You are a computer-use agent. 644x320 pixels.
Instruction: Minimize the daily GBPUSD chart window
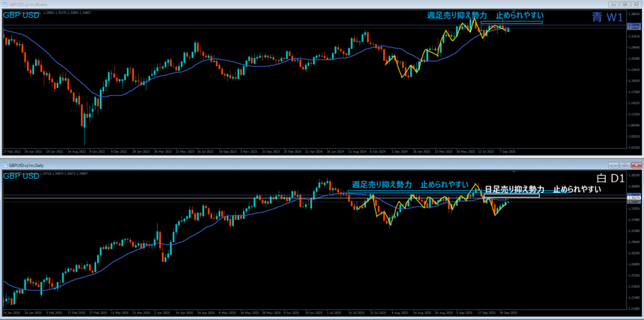[614, 164]
